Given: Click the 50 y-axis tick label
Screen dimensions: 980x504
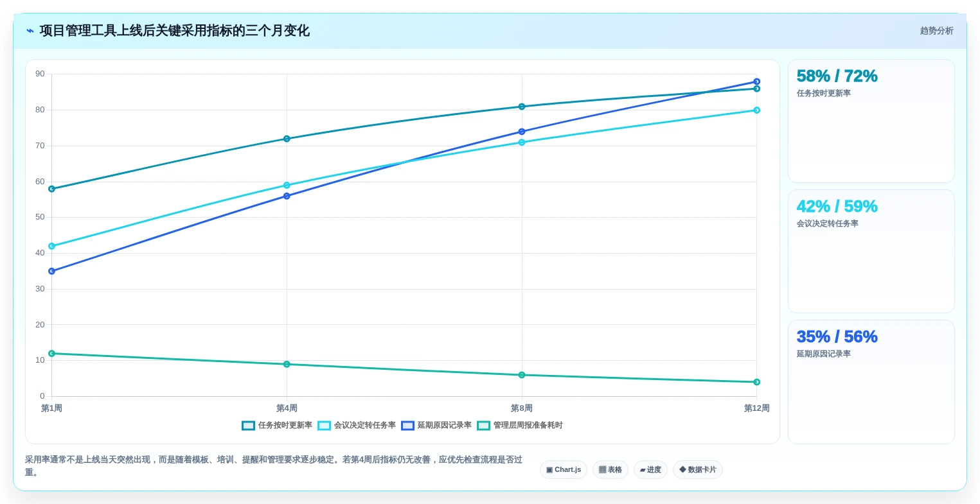Looking at the screenshot, I should click(40, 217).
